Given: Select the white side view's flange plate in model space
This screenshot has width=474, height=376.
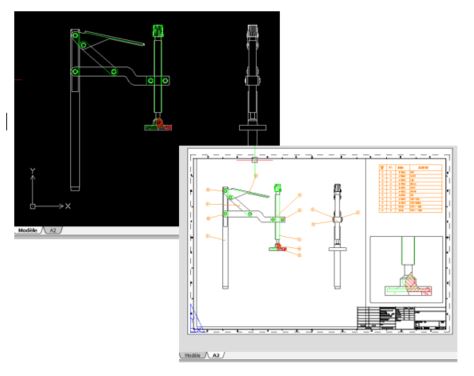Looking at the screenshot, I should pos(253,128).
